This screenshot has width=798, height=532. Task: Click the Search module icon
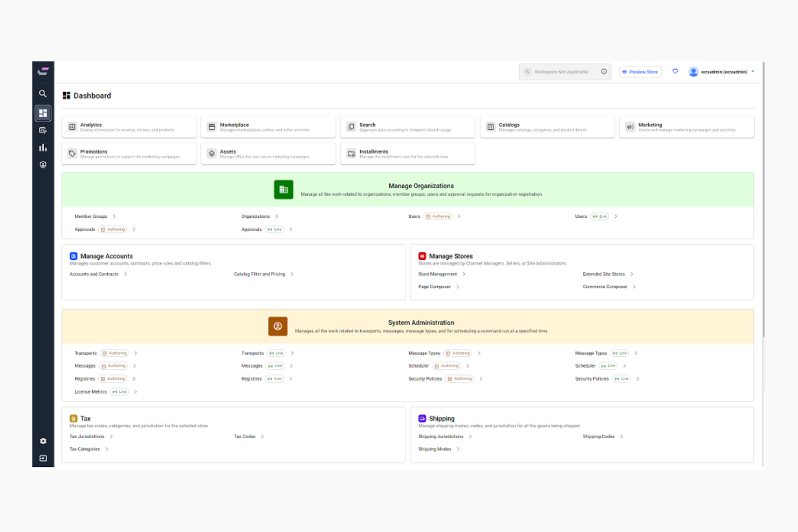[x=351, y=126]
